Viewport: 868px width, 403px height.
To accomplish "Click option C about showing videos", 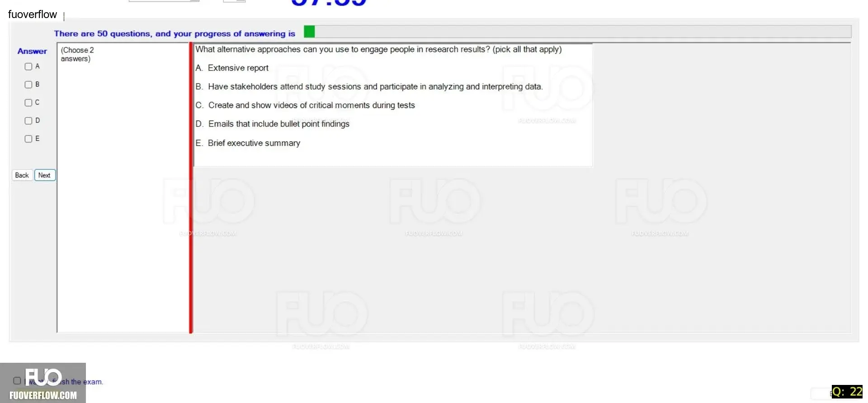I will point(305,105).
